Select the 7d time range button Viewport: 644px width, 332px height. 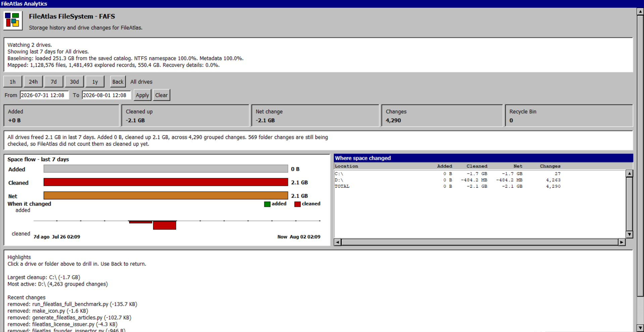pos(54,82)
